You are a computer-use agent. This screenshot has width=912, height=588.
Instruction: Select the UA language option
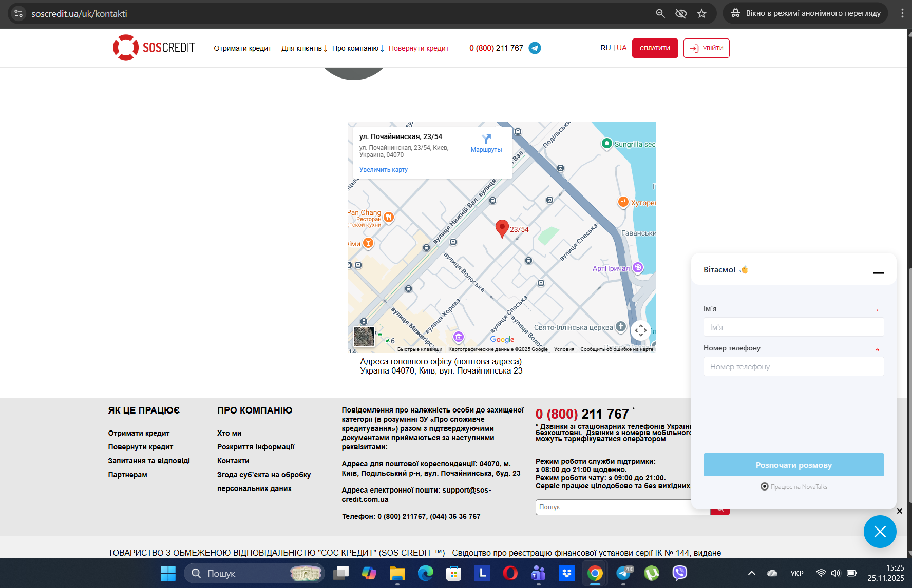[621, 48]
